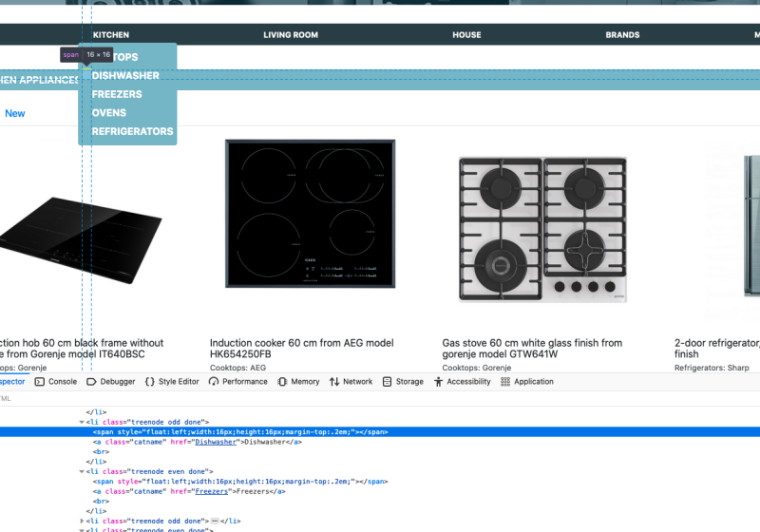
Task: Select the span node above the Freezers anchor
Action: tap(240, 482)
